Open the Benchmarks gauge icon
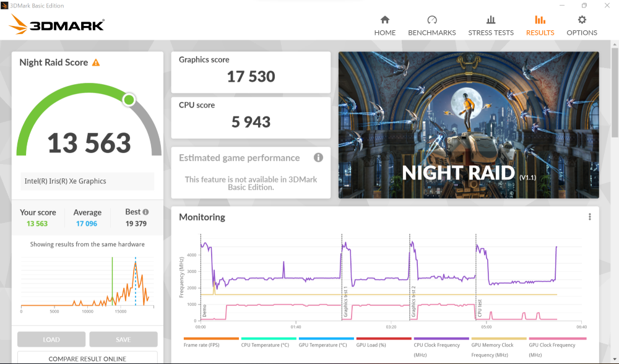Image resolution: width=619 pixels, height=364 pixels. 432,20
